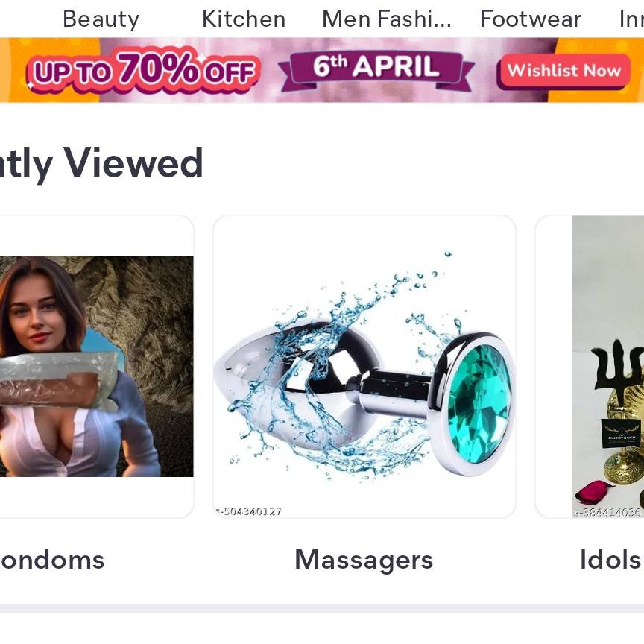Image resolution: width=644 pixels, height=644 pixels.
Task: Open the Massagers product card image
Action: [x=364, y=367]
